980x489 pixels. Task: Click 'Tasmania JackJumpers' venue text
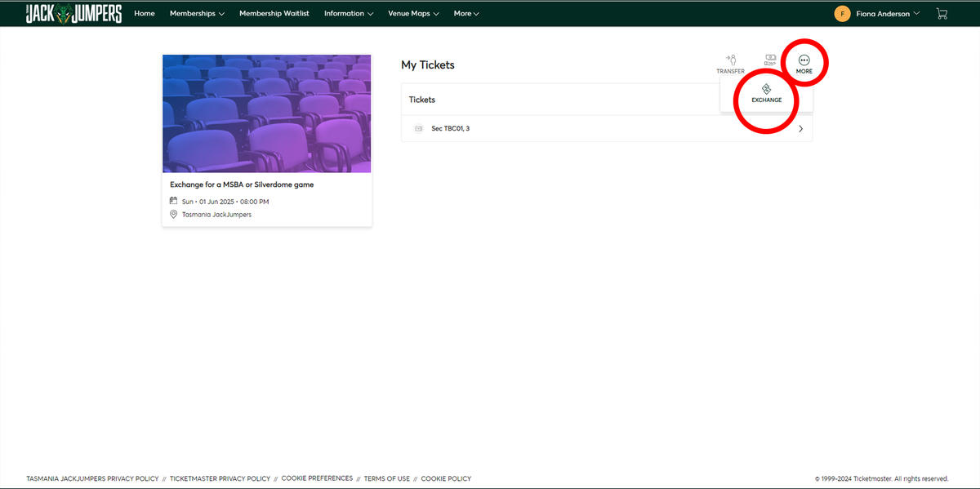tap(216, 215)
